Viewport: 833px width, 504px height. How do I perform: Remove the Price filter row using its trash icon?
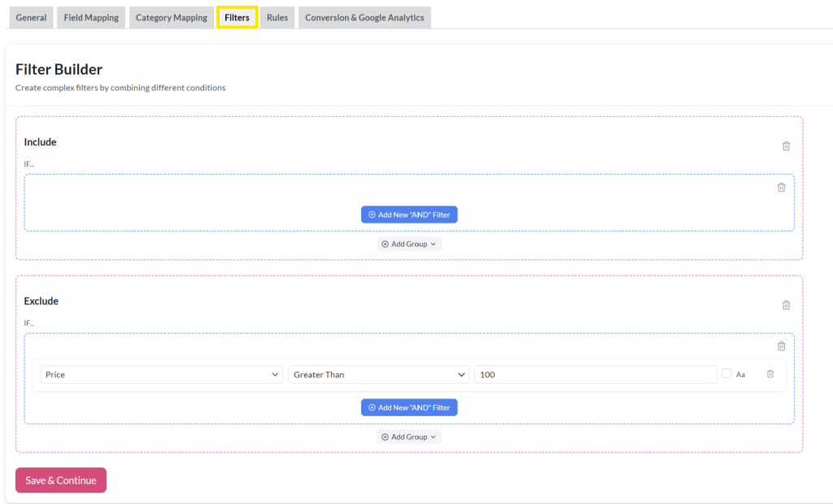[770, 374]
